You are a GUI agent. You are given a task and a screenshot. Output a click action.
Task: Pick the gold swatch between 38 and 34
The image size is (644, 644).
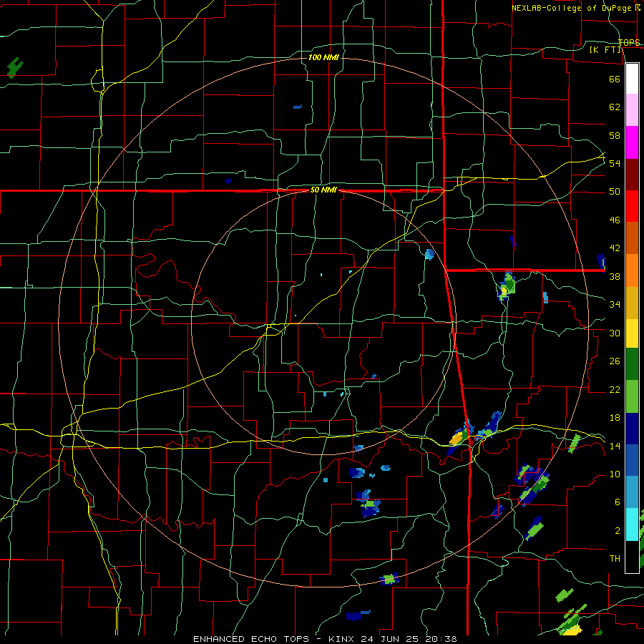[632, 303]
